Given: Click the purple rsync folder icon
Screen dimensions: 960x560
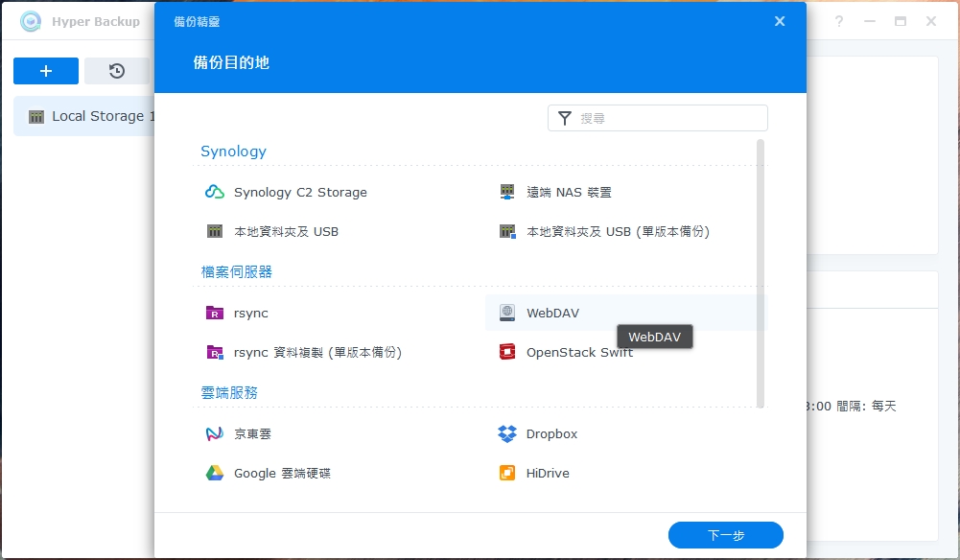Looking at the screenshot, I should pos(214,313).
